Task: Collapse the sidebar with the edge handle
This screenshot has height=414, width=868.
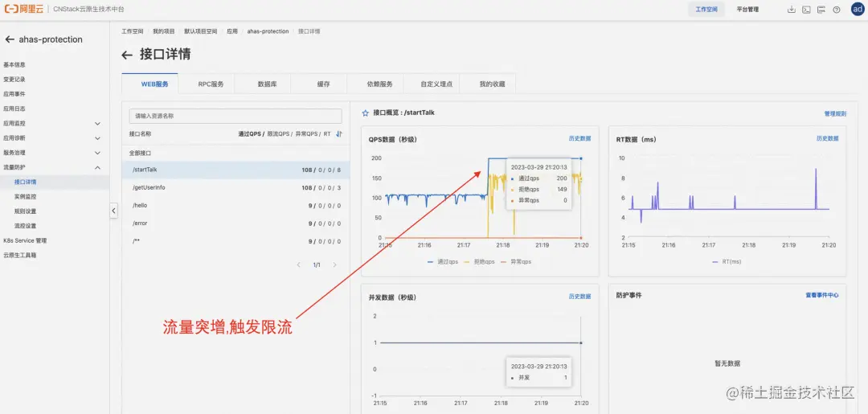Action: 113,211
